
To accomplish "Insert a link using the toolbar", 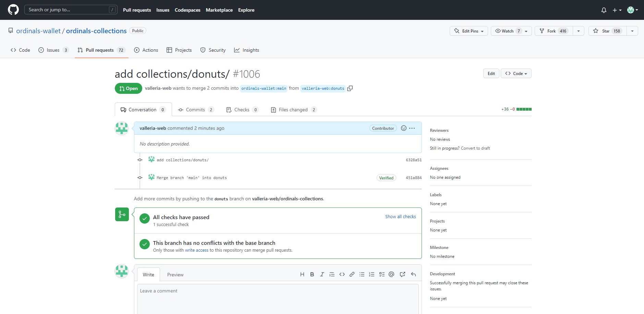I will 352,274.
